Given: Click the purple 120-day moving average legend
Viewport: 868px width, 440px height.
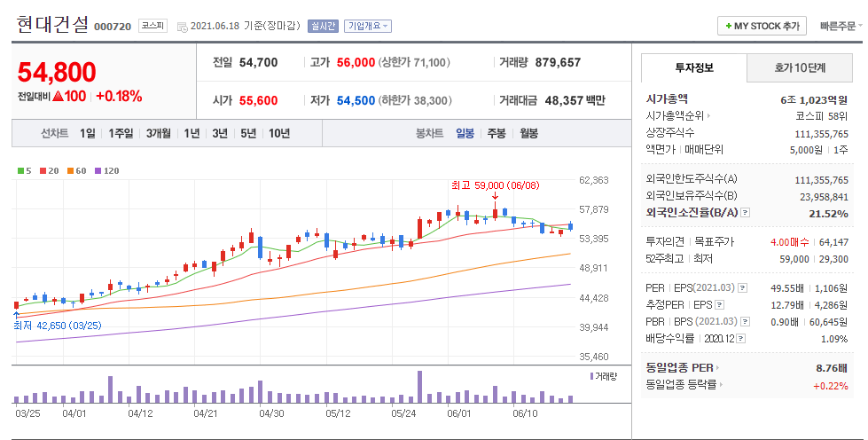Looking at the screenshot, I should [x=107, y=170].
